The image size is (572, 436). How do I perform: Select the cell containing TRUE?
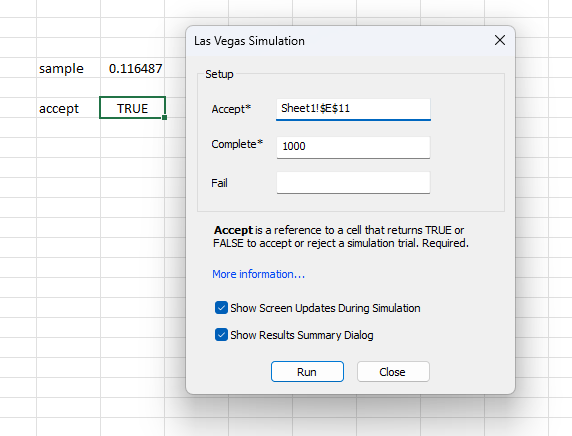(132, 108)
